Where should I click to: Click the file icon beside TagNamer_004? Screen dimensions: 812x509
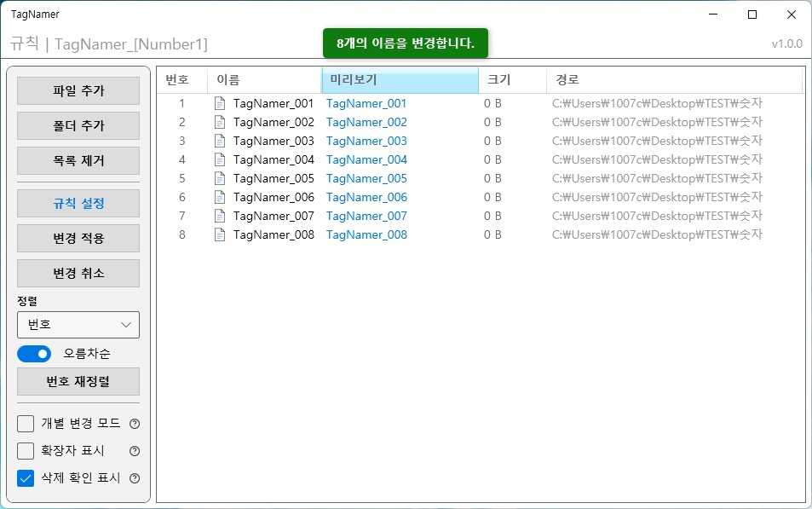click(x=220, y=159)
